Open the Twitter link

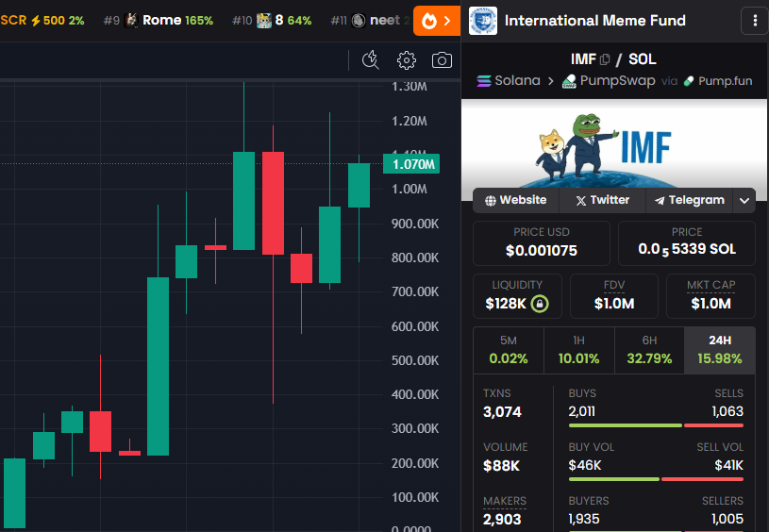(x=602, y=200)
